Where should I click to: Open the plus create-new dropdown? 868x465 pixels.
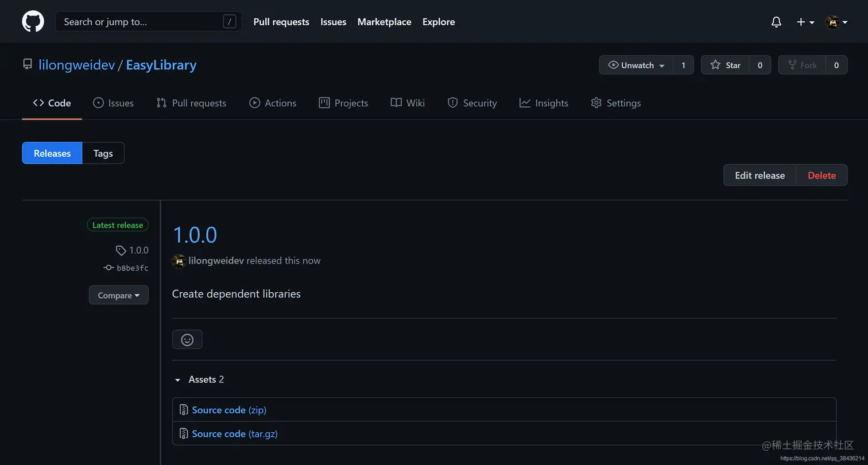805,22
